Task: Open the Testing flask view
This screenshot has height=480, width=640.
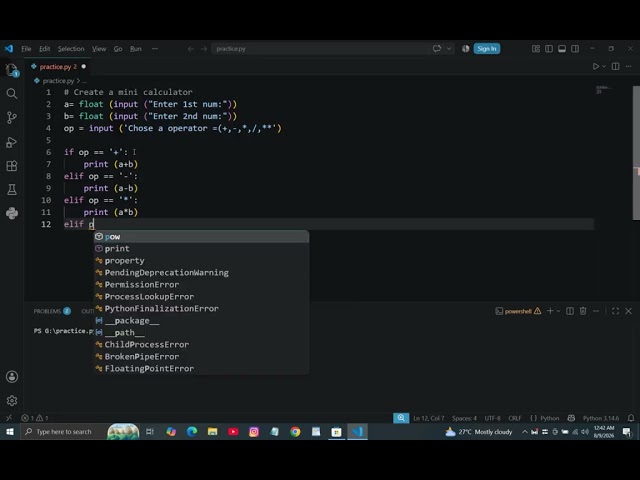Action: tap(11, 189)
